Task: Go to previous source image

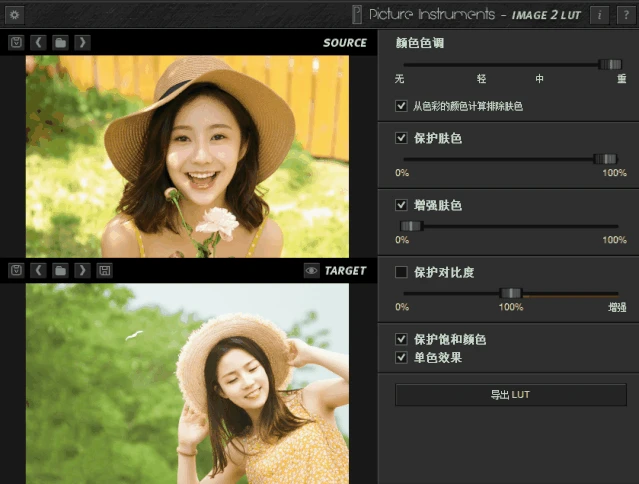Action: click(x=38, y=42)
